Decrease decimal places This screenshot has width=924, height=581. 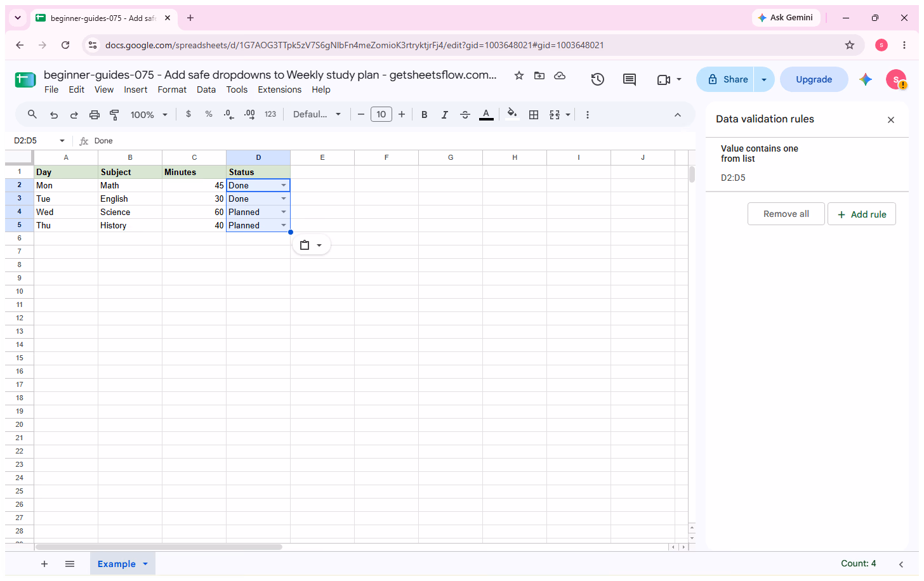[228, 114]
